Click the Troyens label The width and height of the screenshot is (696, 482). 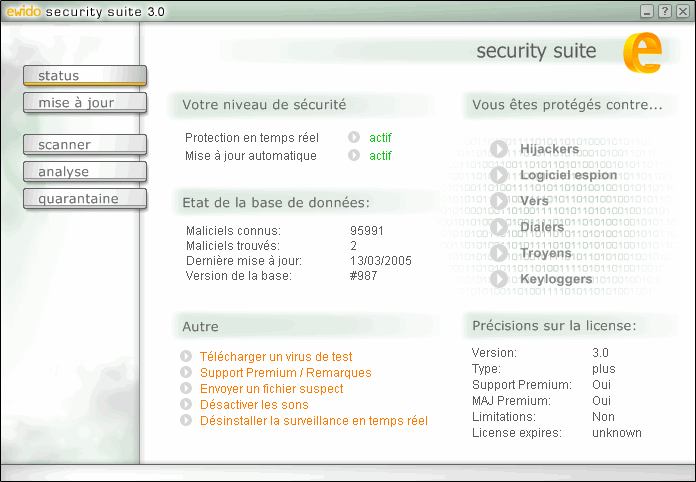coord(546,253)
